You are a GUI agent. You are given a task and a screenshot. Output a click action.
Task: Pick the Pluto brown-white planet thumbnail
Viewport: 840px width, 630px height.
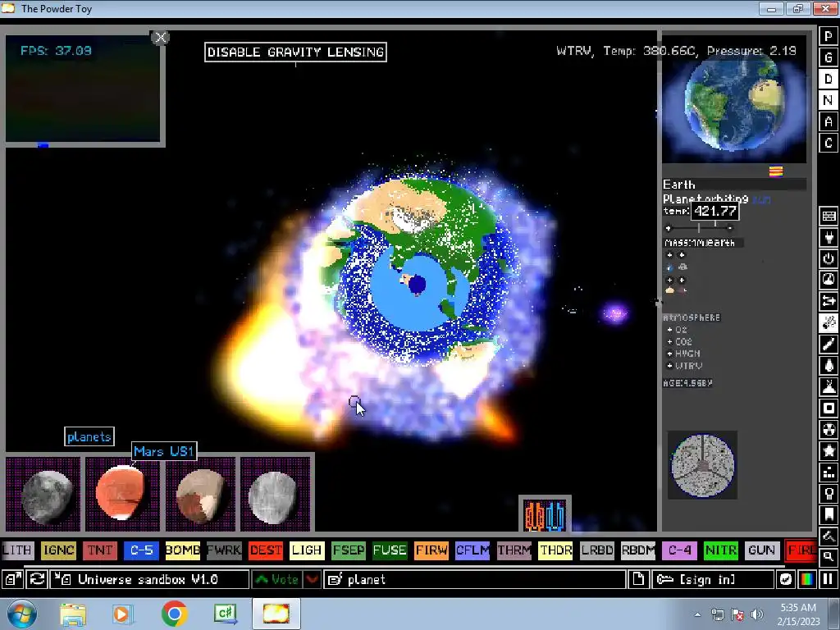coord(201,494)
